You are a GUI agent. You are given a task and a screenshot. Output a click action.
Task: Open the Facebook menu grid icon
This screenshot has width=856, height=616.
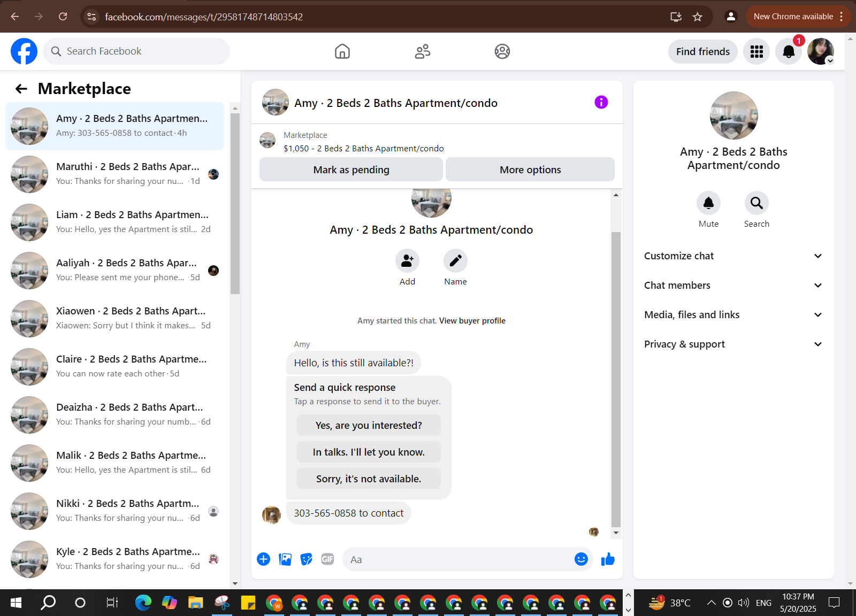pyautogui.click(x=756, y=51)
